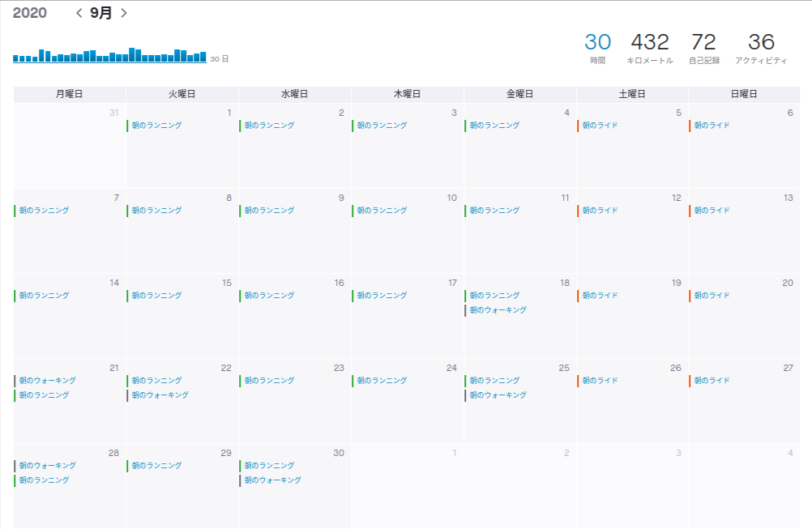
Task: Click the daily activity bar chart
Action: click(x=109, y=55)
